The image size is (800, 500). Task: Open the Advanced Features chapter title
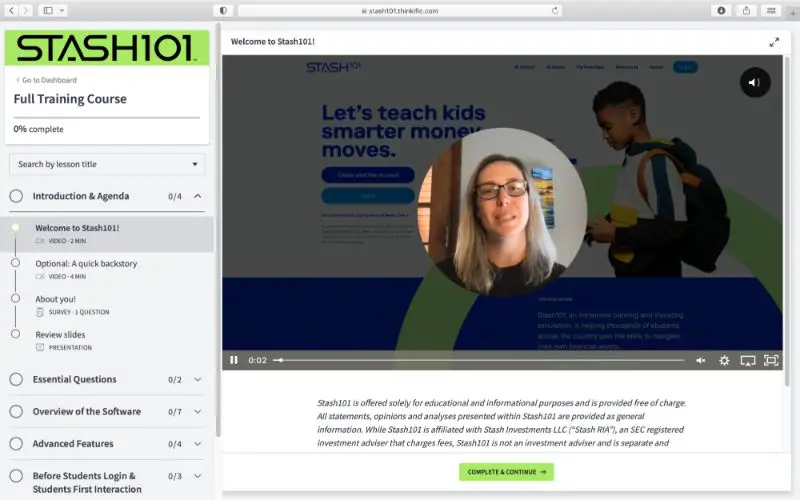coord(73,444)
